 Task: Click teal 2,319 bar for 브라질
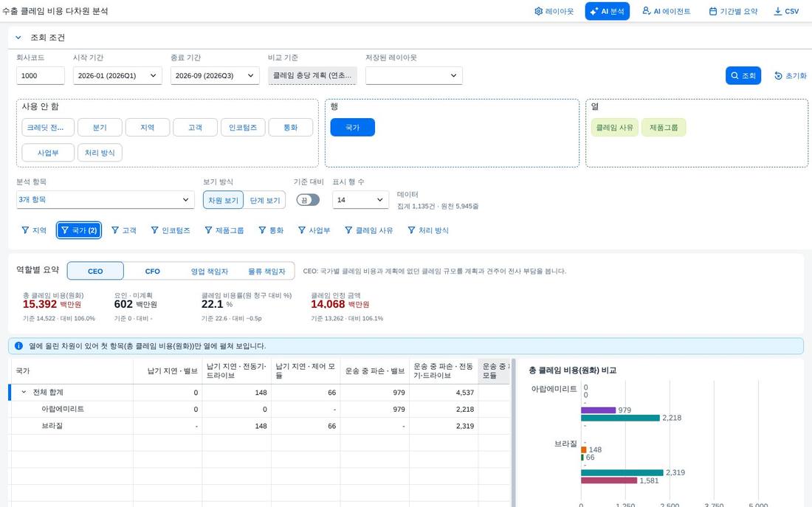tap(622, 472)
